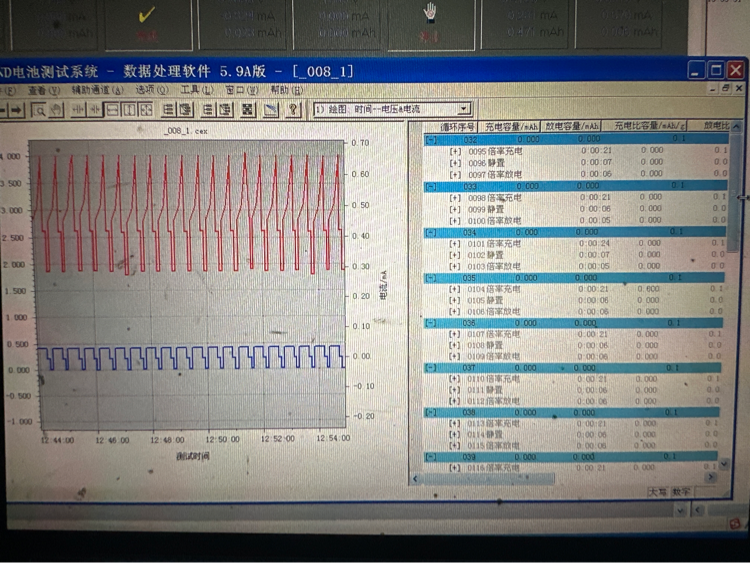Select the hand pan tool in toolbar
Screen dimensions: 750x563
57,110
